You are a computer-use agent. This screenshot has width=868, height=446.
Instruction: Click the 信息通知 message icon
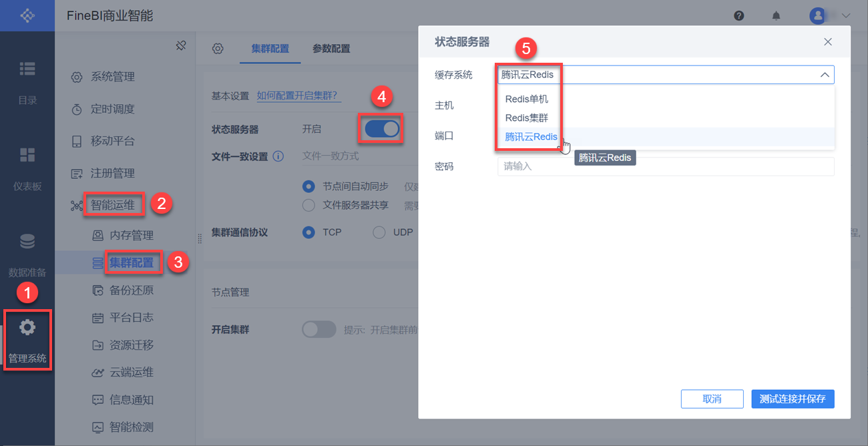pos(97,400)
